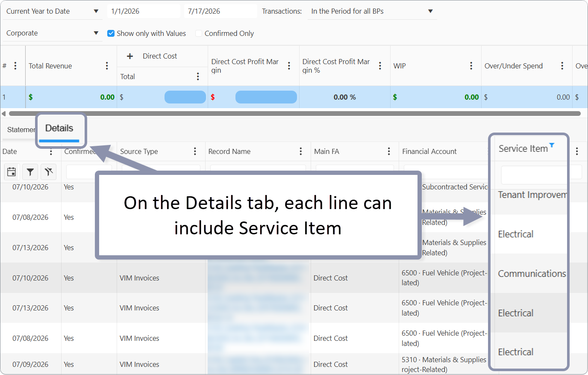Click the Service Item active filter indicator

[x=552, y=145]
